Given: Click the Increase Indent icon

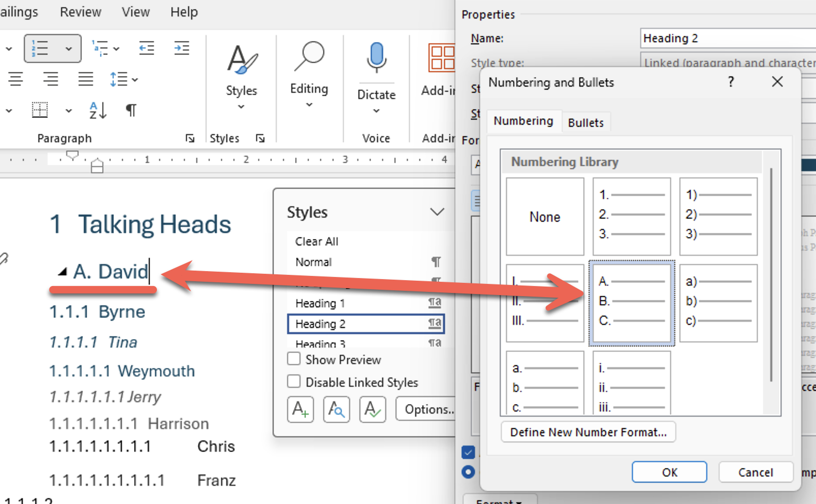Looking at the screenshot, I should coord(181,48).
